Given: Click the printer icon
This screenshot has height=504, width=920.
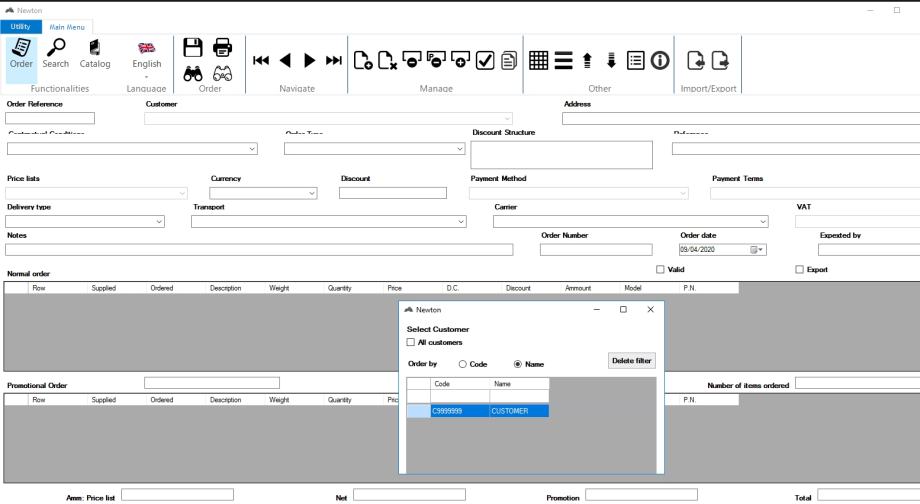Looking at the screenshot, I should 223,46.
